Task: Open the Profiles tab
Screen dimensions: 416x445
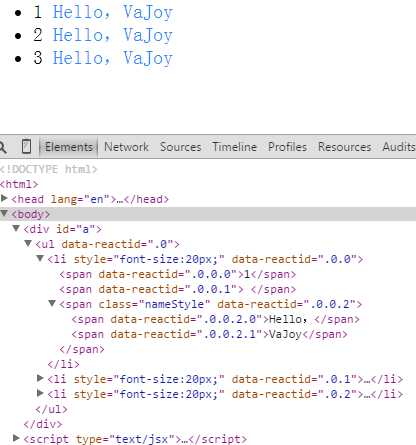Action: (287, 147)
